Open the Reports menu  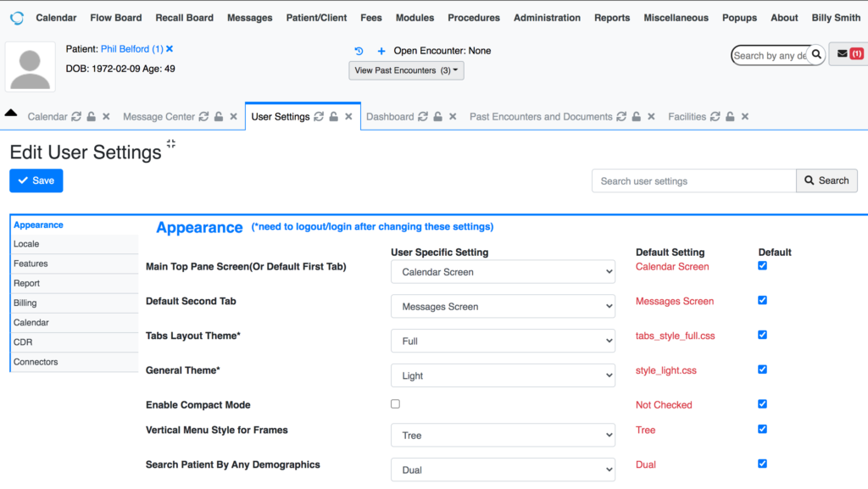coord(612,18)
